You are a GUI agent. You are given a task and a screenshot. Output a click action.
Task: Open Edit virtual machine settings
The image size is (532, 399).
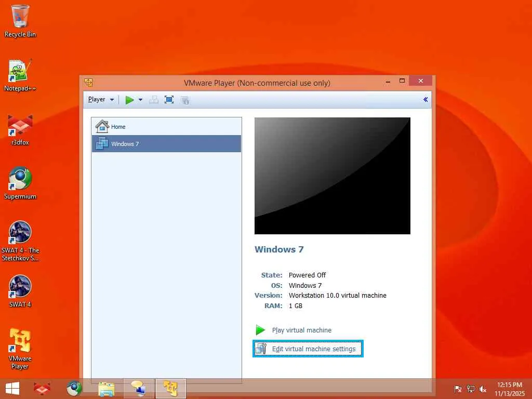click(308, 349)
